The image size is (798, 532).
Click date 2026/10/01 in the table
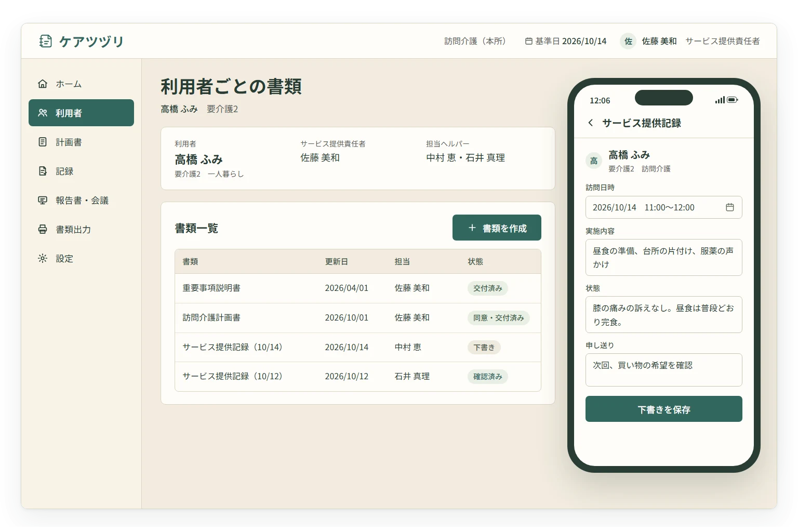click(347, 318)
